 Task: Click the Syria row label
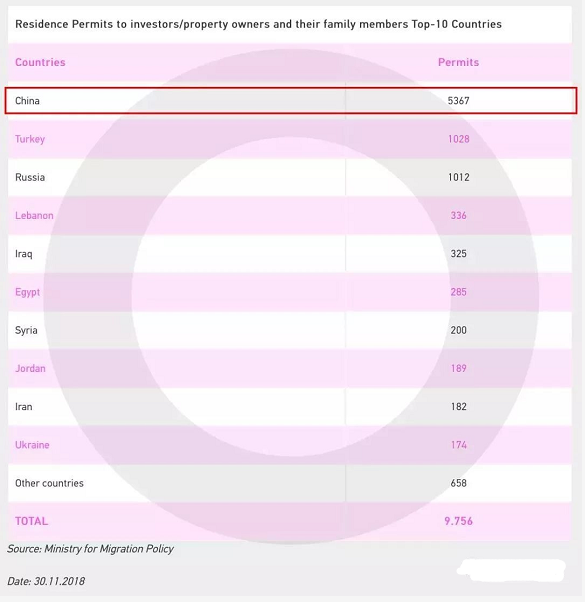(x=26, y=330)
